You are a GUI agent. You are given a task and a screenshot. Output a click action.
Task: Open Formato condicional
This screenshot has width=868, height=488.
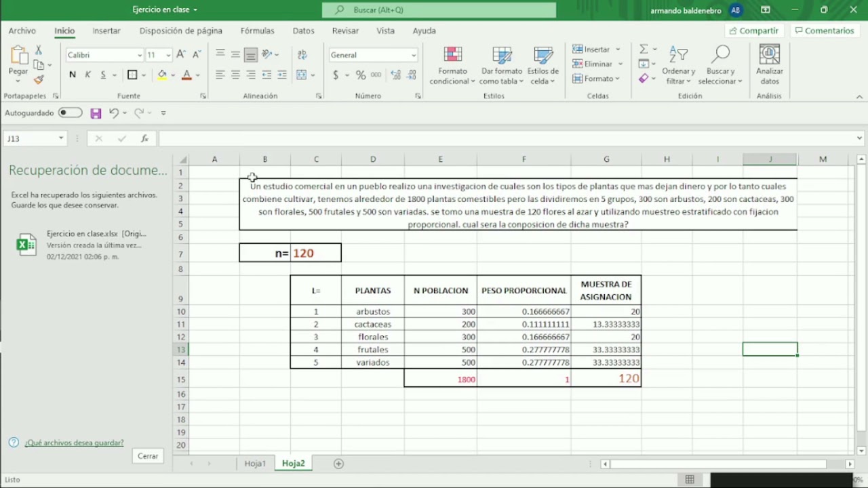point(452,65)
